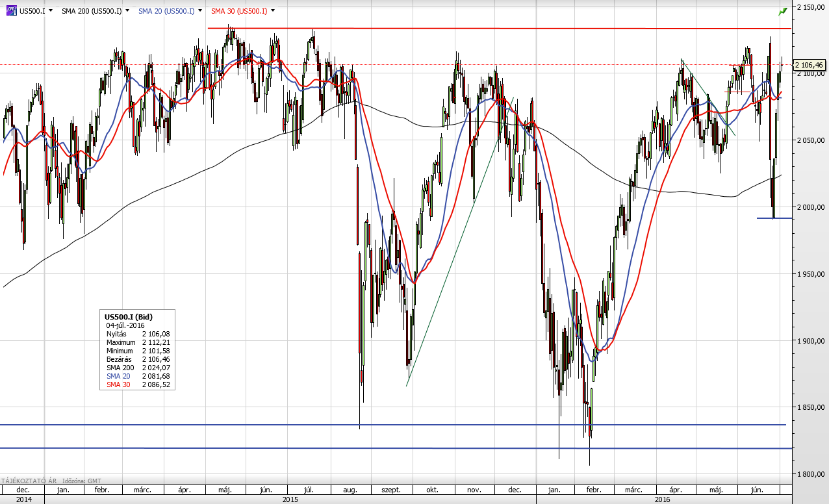Click the SMA 200 2 024,07 row
This screenshot has width=829, height=504.
(138, 368)
